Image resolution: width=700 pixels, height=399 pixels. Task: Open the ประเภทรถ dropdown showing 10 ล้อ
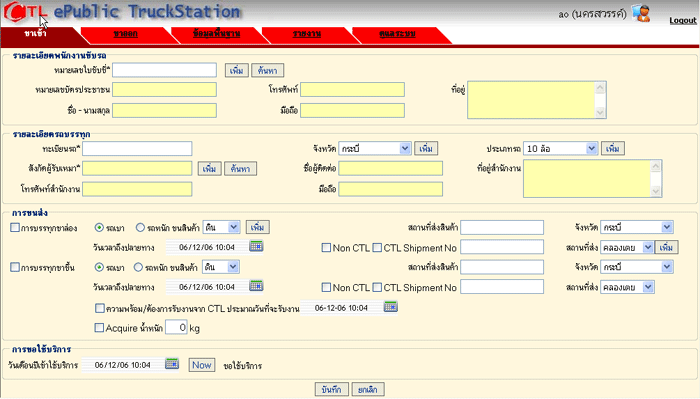(560, 149)
